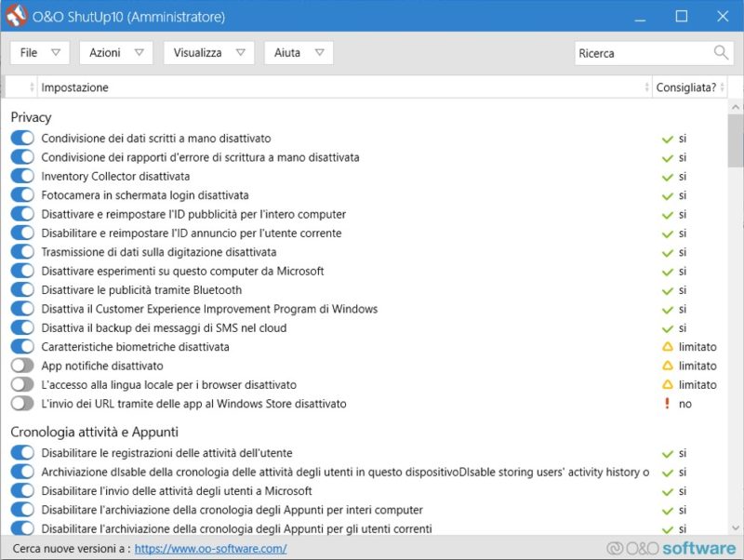Enable App notifiche disattivato switch

[x=22, y=366]
